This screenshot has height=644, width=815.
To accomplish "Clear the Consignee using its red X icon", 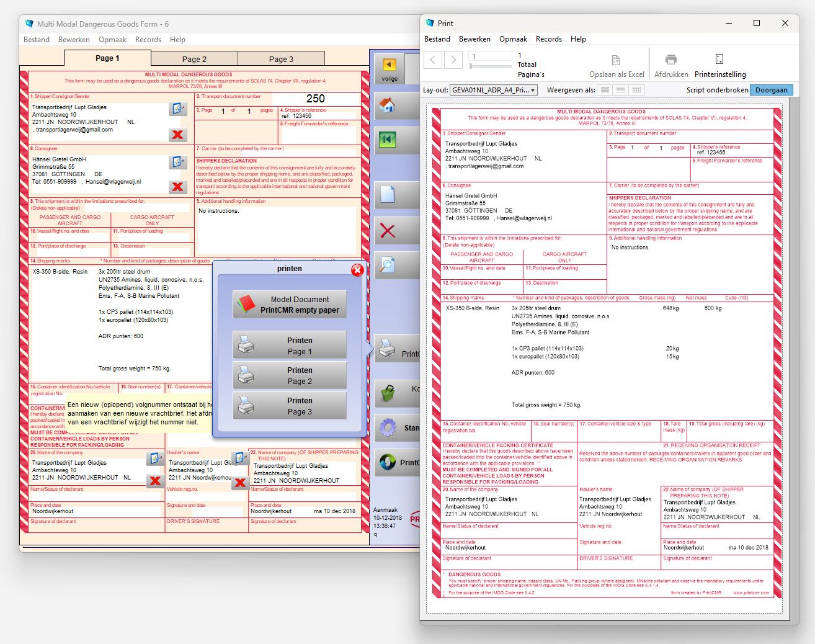I will [x=178, y=187].
